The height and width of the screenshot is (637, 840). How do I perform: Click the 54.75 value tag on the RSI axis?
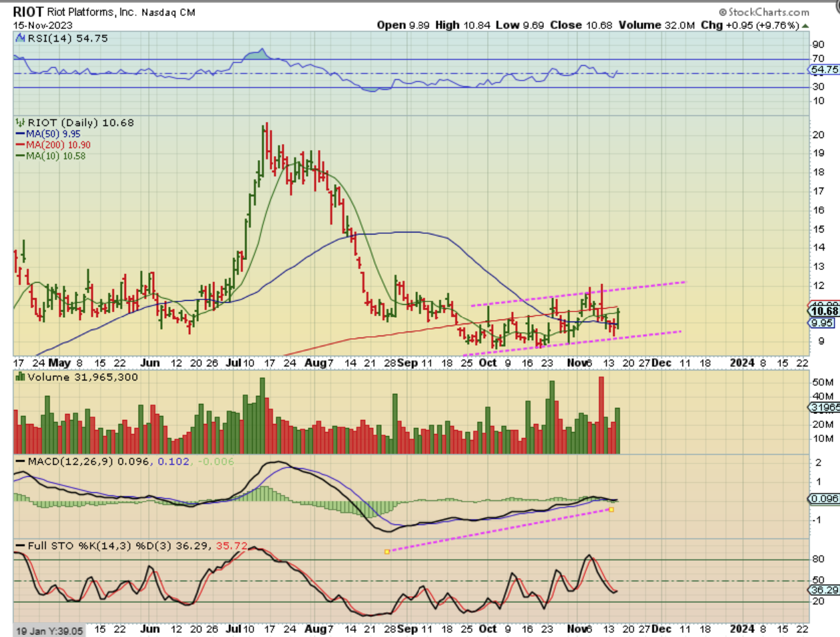[823, 70]
